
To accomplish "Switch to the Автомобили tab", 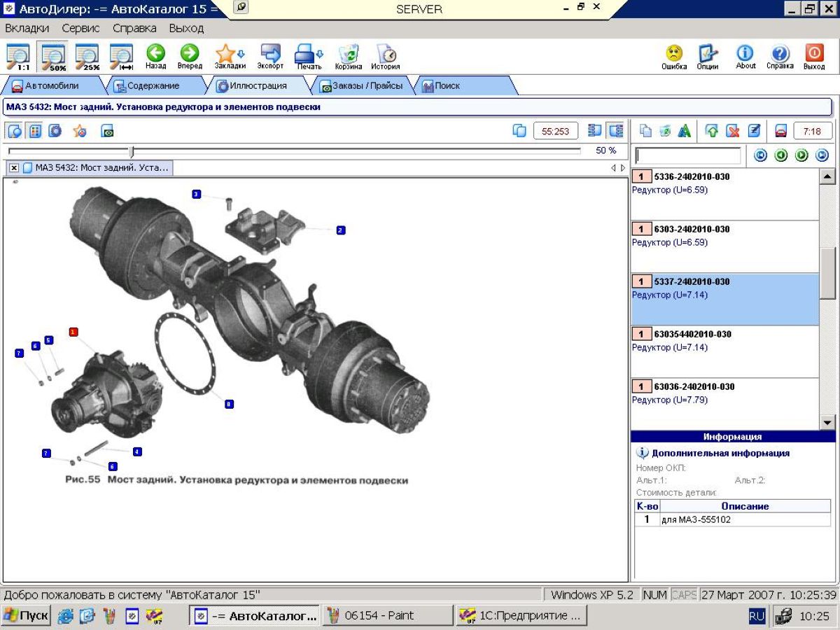I will click(x=52, y=86).
